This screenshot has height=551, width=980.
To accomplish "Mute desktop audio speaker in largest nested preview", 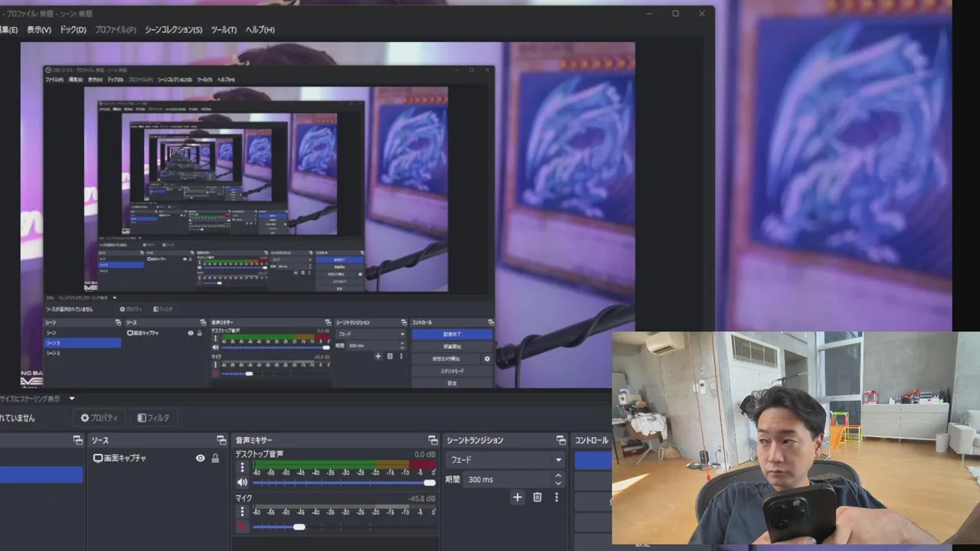I will pos(216,347).
